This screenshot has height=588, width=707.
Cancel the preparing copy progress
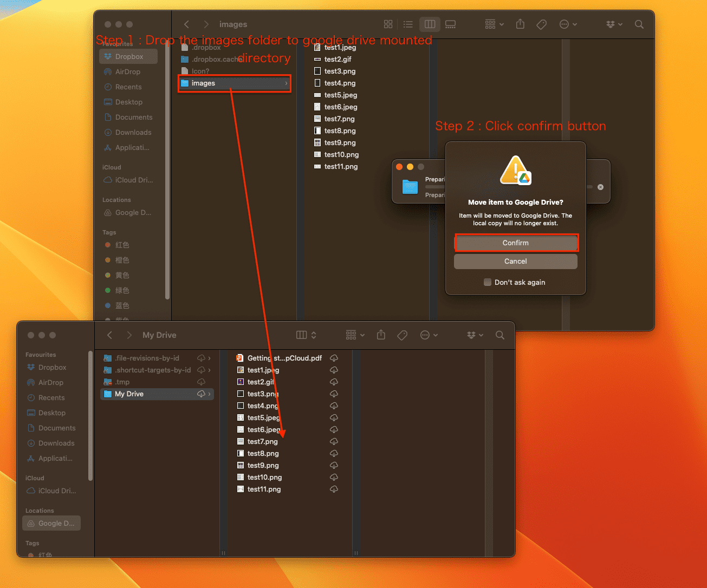coord(600,187)
